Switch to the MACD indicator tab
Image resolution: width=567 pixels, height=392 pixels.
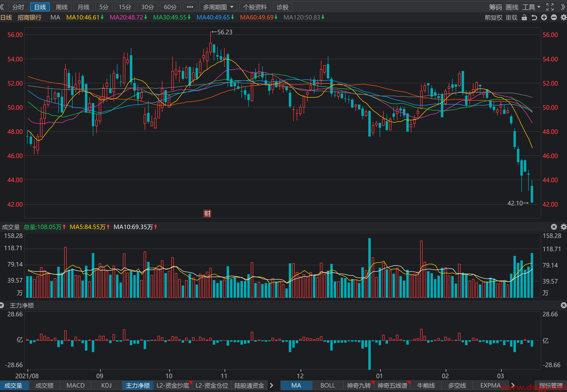76,385
